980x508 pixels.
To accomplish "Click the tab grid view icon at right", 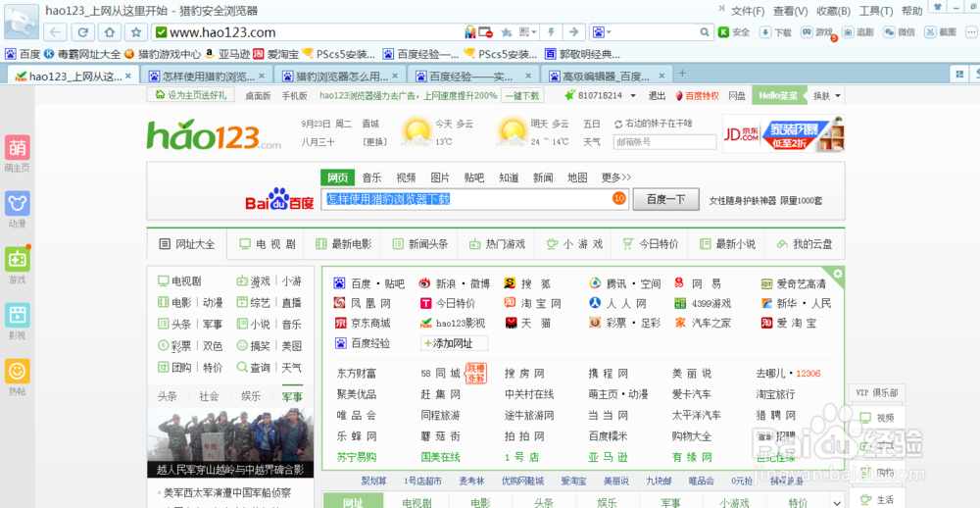I will click(x=958, y=74).
